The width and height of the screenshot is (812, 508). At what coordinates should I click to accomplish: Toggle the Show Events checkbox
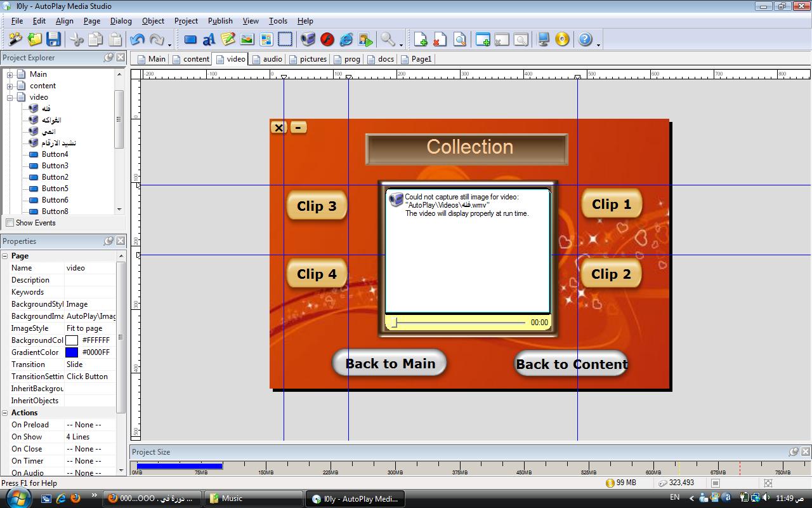(x=10, y=223)
